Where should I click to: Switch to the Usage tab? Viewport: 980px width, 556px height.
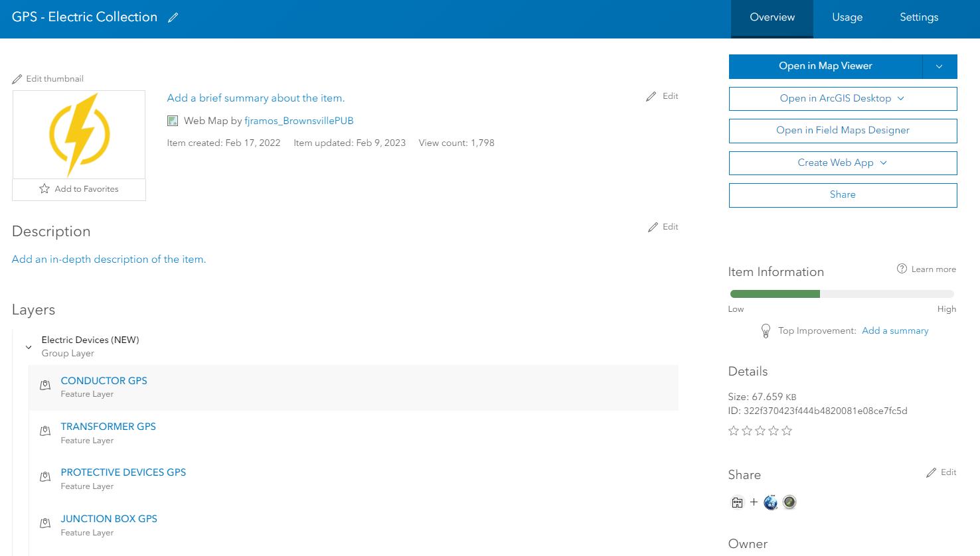coord(847,17)
